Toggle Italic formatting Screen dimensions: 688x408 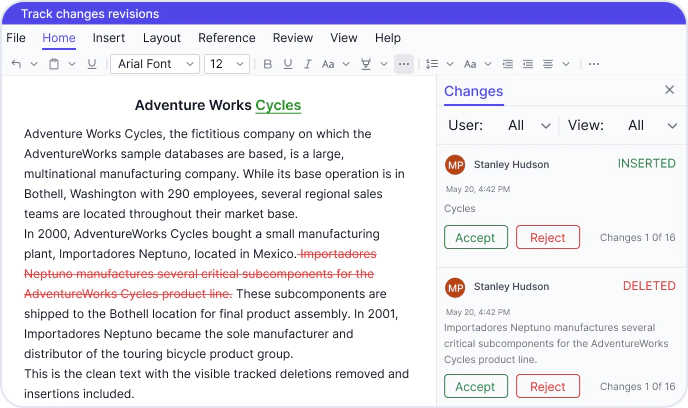pyautogui.click(x=308, y=64)
